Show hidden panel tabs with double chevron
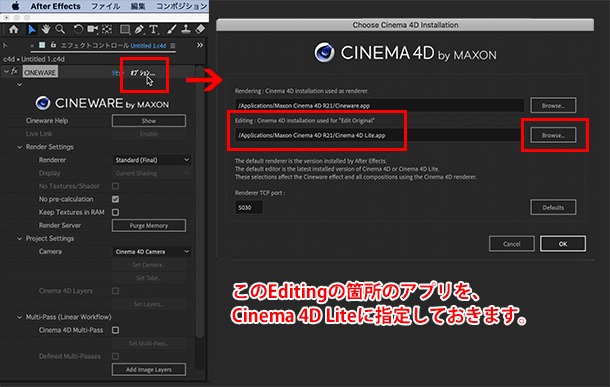Viewport: 610px width, 387px height. coord(200,45)
